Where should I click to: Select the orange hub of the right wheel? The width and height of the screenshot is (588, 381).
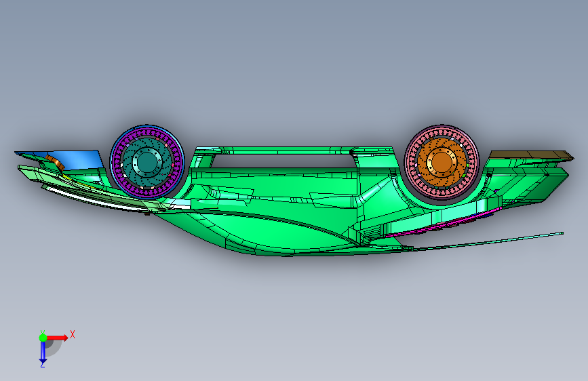tap(442, 161)
